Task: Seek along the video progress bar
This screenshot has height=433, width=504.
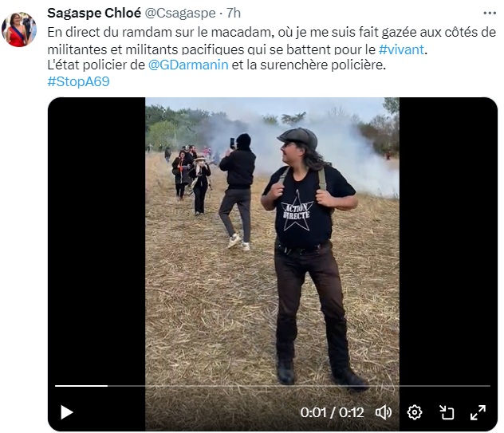Action: point(273,385)
